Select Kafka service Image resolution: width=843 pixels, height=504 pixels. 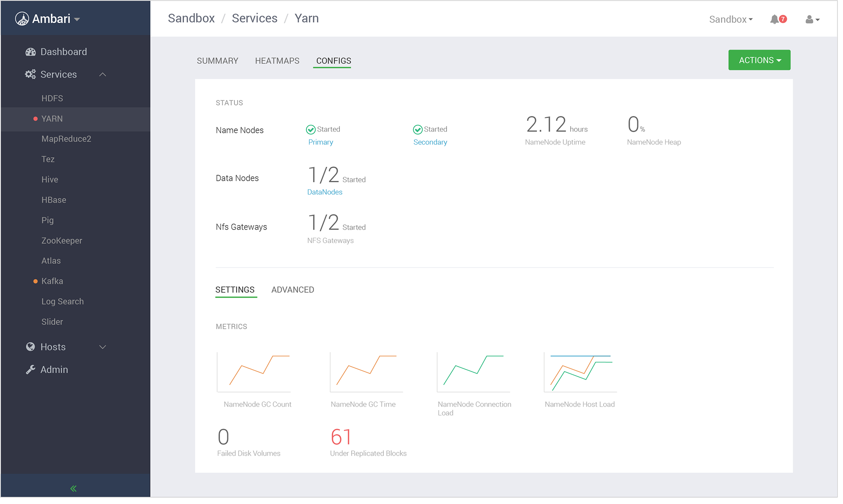tap(52, 281)
